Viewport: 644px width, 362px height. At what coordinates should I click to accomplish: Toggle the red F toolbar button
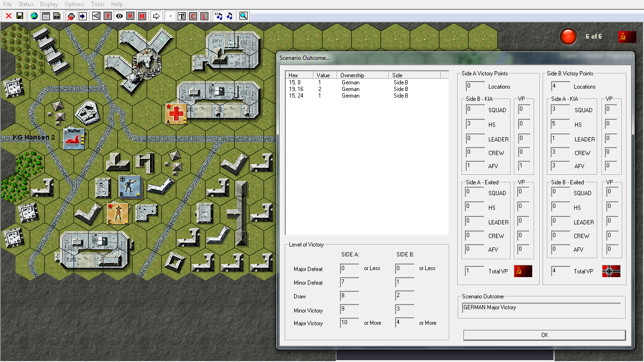click(108, 16)
